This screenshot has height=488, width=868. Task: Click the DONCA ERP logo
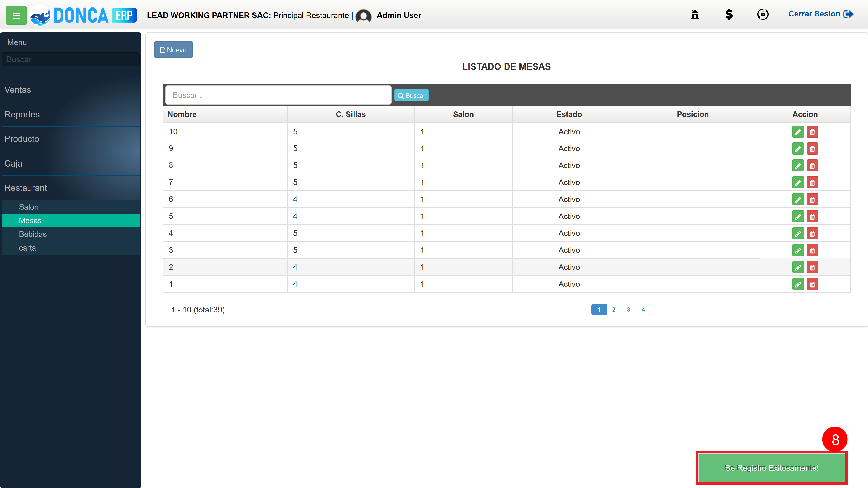(x=83, y=15)
